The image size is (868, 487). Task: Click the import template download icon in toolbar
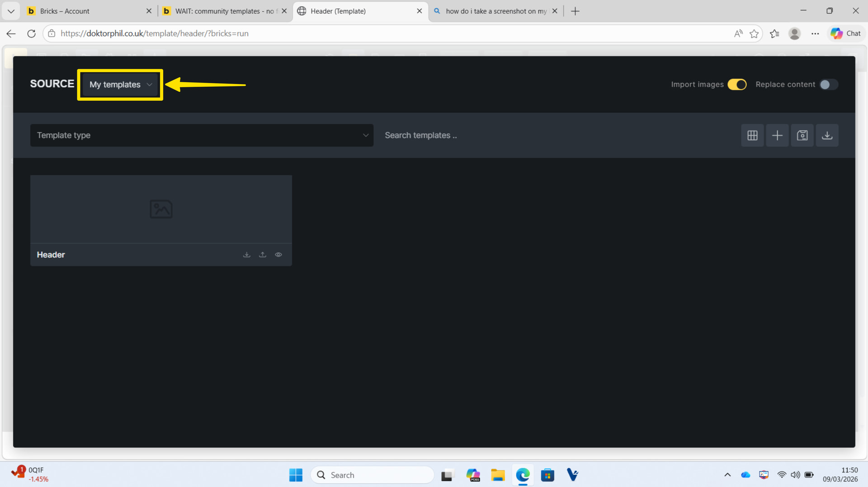[x=827, y=136]
